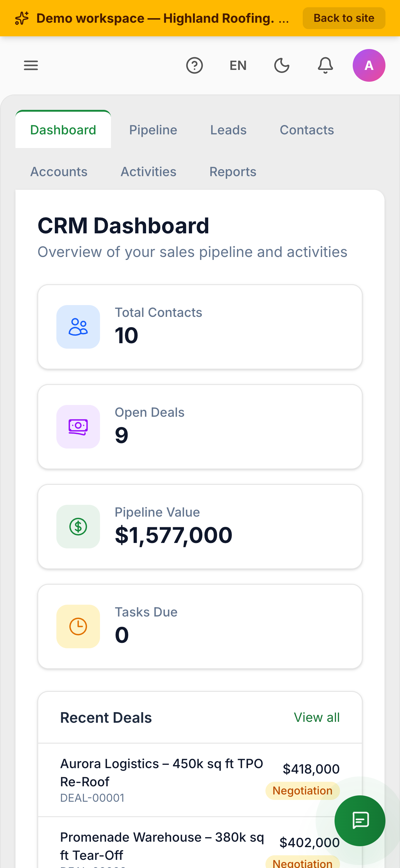
Task: Open the user avatar menu
Action: tap(369, 65)
